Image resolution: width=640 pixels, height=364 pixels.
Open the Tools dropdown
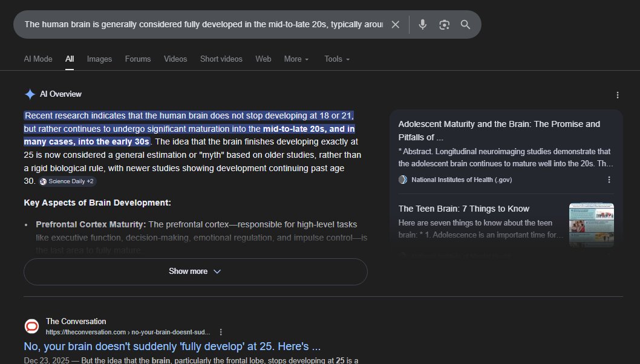click(337, 59)
